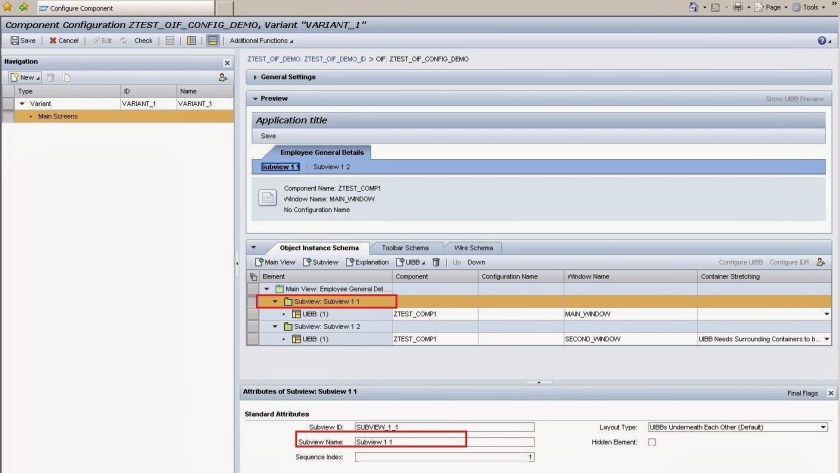The width and height of the screenshot is (840, 473).
Task: Click the personalize icon in the Navigation panel
Action: point(223,77)
